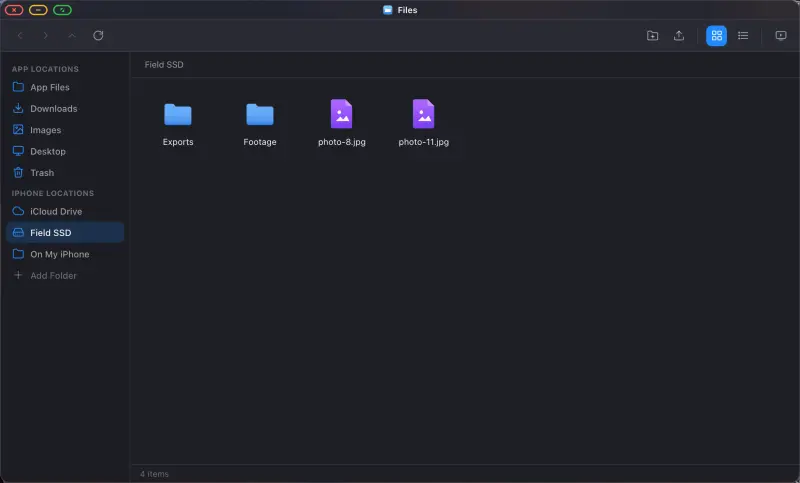Open the Trash
Screen dimensions: 800x483
point(65,173)
